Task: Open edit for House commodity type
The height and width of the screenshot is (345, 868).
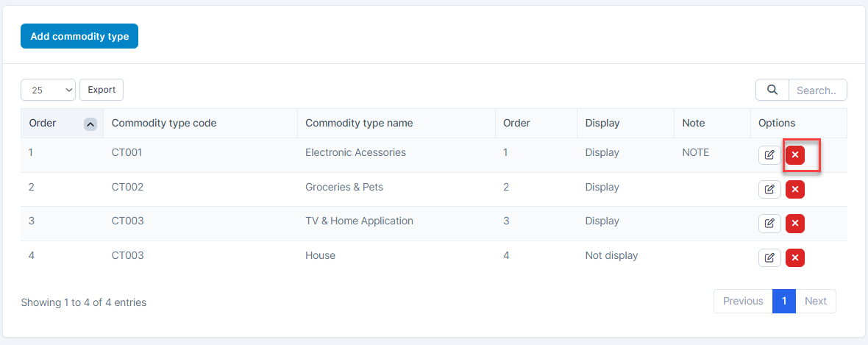Action: point(769,257)
